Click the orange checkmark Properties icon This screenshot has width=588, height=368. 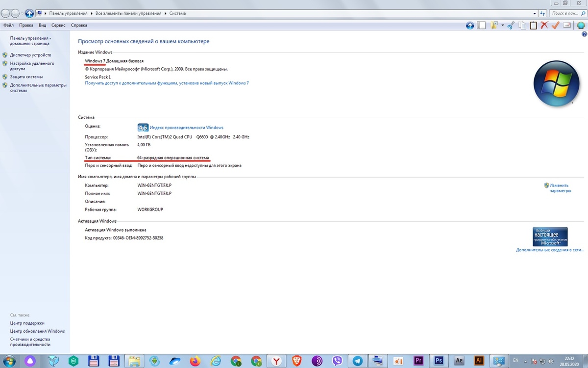pyautogui.click(x=556, y=26)
